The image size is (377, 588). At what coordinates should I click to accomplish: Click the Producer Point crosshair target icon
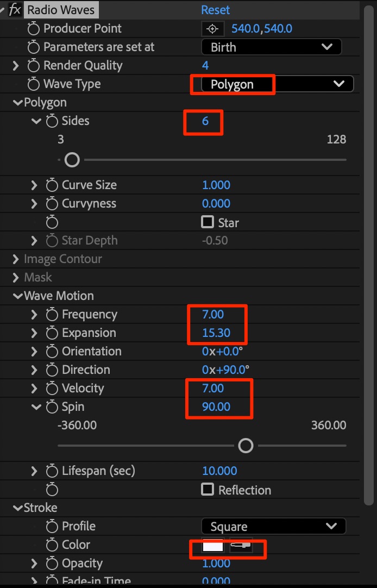point(212,29)
